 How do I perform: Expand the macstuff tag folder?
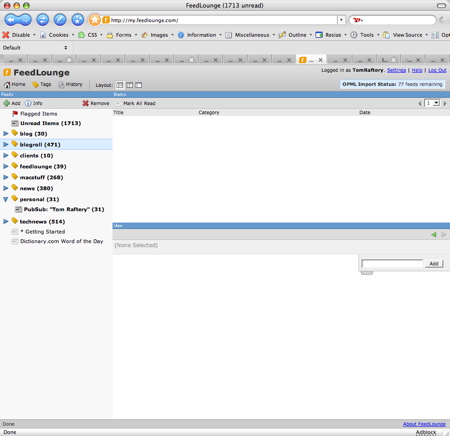coord(6,177)
